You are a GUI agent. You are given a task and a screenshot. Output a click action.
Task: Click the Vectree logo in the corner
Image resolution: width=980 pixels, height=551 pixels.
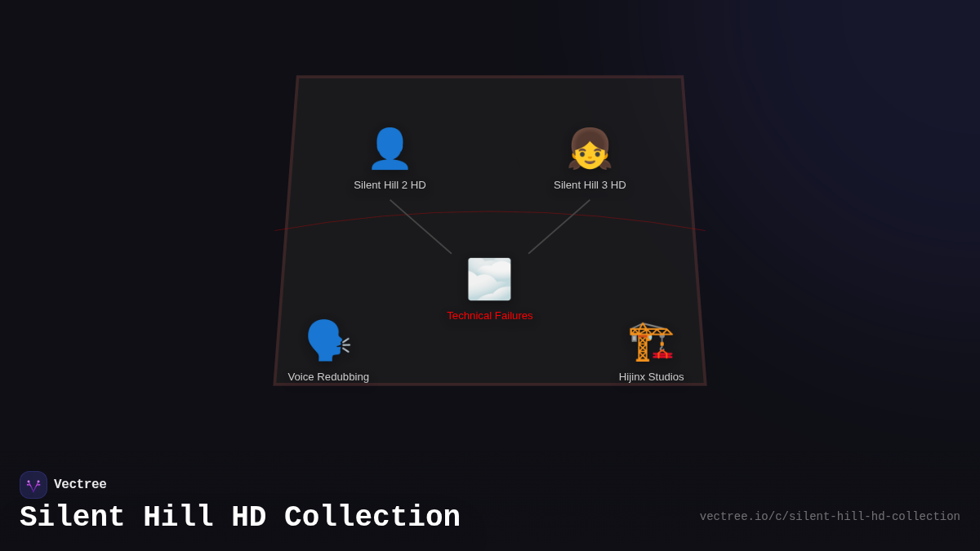pos(33,484)
